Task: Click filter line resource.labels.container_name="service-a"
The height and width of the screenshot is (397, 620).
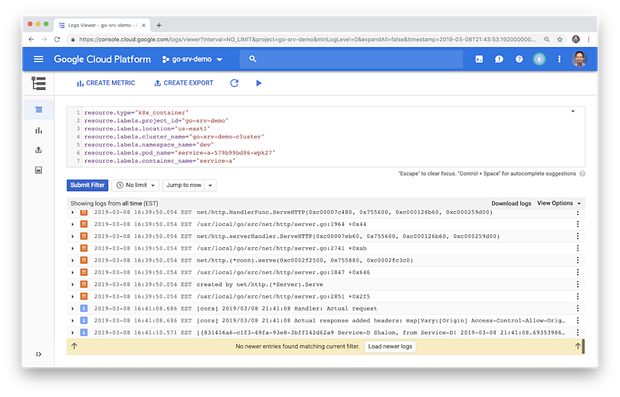Action: coord(160,161)
